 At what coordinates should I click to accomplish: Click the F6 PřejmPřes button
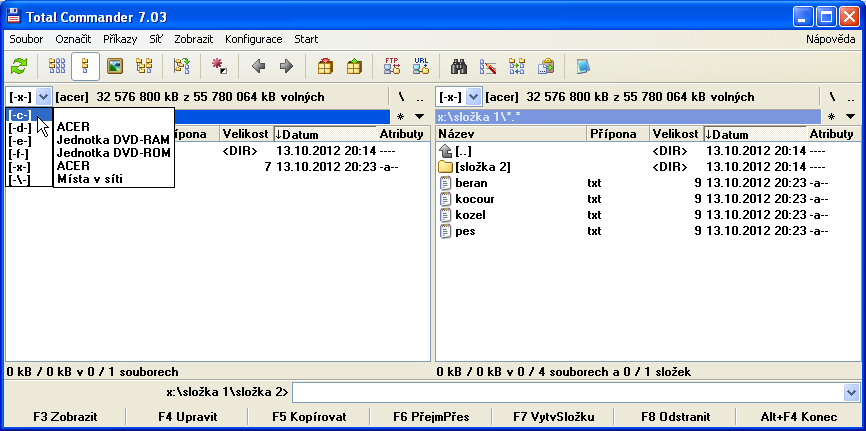(431, 417)
